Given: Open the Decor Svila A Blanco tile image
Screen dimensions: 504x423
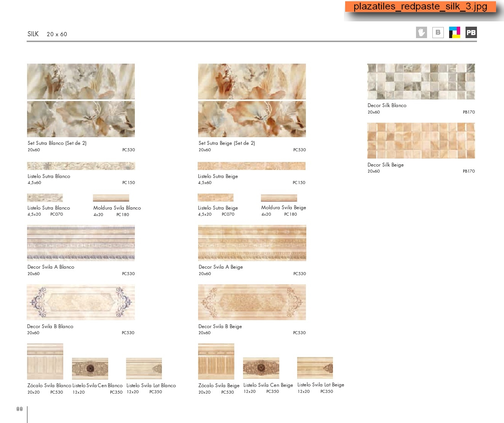Looking at the screenshot, I should (x=81, y=243).
